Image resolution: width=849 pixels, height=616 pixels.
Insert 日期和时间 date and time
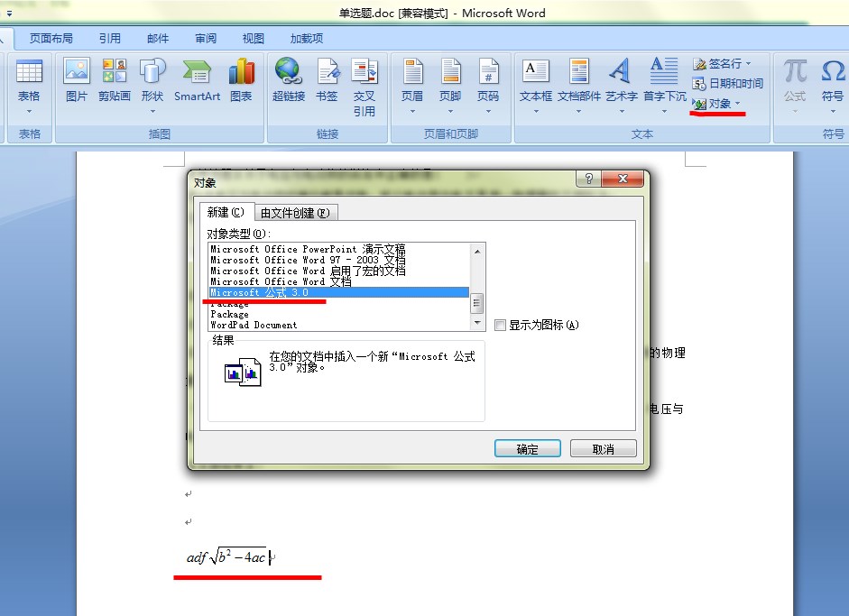[x=728, y=83]
